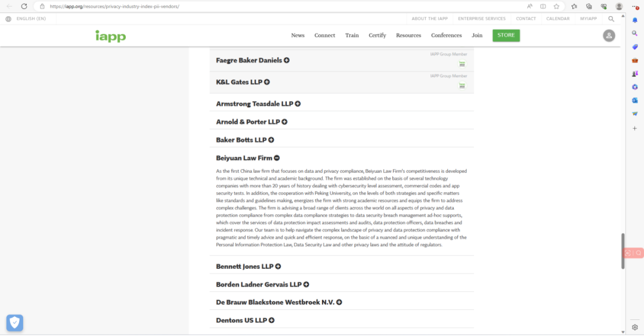This screenshot has width=644, height=336.
Task: Open the sidebar tools briefcase icon
Action: [x=635, y=60]
